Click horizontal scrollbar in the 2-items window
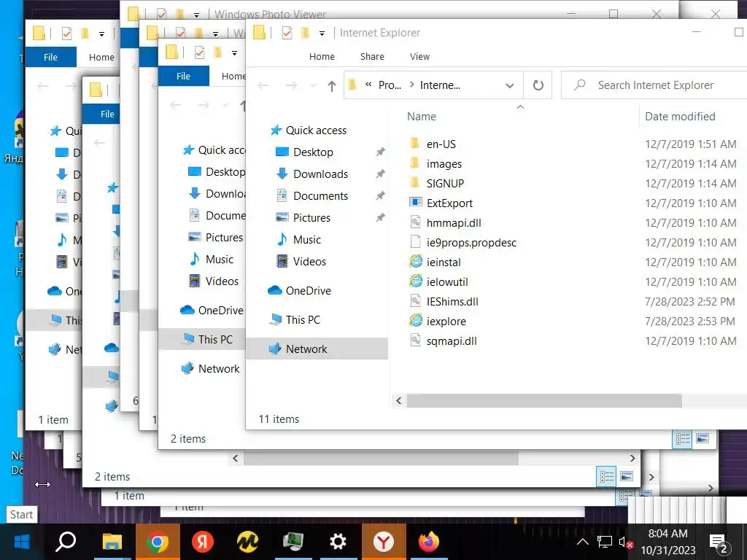Screen dimensions: 747x560 tap(381, 458)
